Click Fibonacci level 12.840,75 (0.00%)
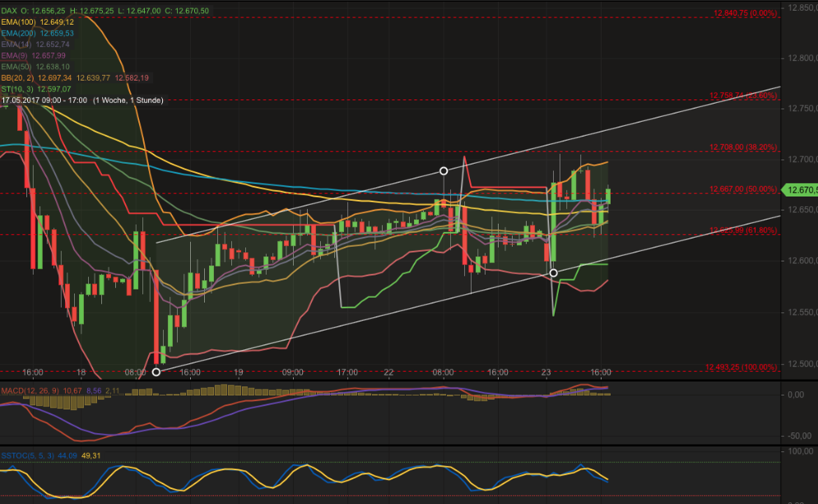This screenshot has height=504, width=818. click(x=745, y=13)
